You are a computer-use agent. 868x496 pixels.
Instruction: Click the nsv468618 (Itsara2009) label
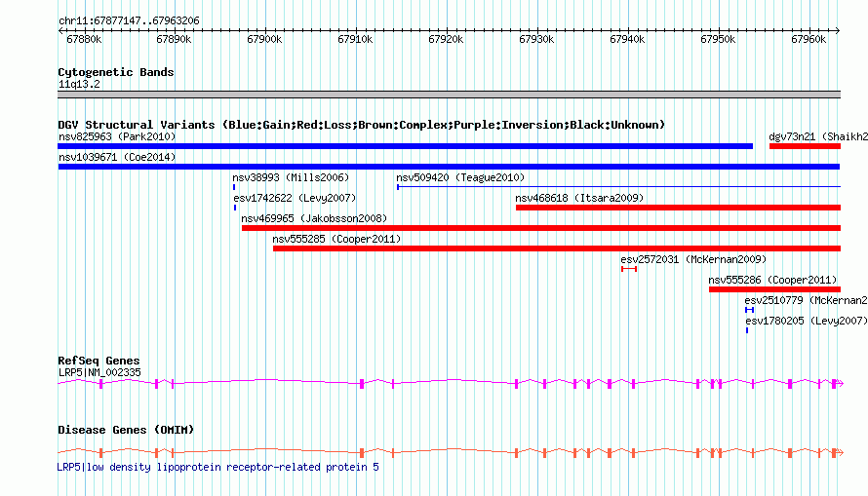pos(579,198)
